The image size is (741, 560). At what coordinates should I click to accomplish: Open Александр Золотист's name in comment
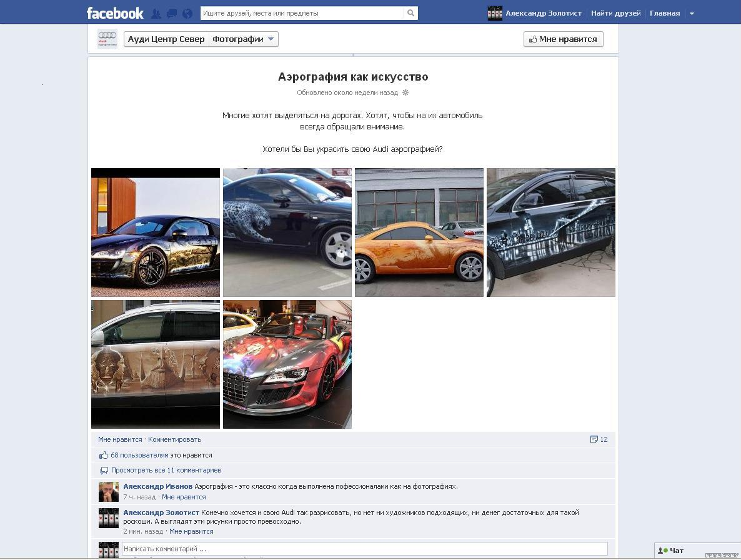click(x=161, y=512)
